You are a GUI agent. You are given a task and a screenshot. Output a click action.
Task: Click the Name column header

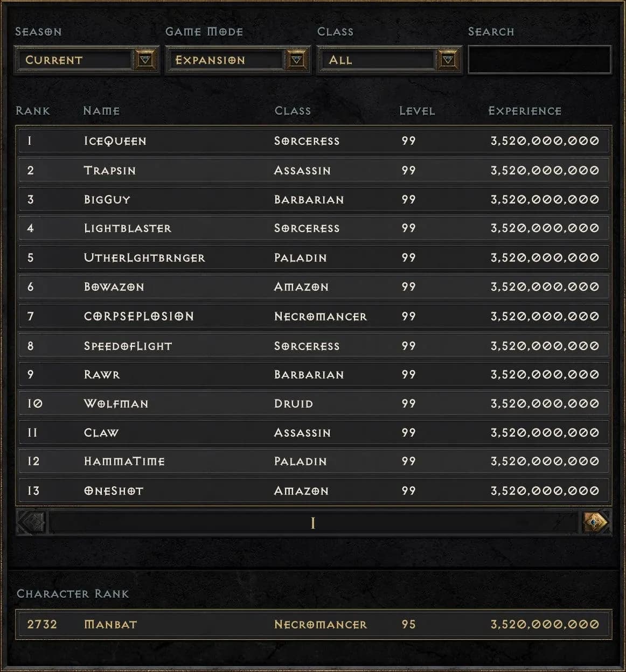pyautogui.click(x=102, y=111)
